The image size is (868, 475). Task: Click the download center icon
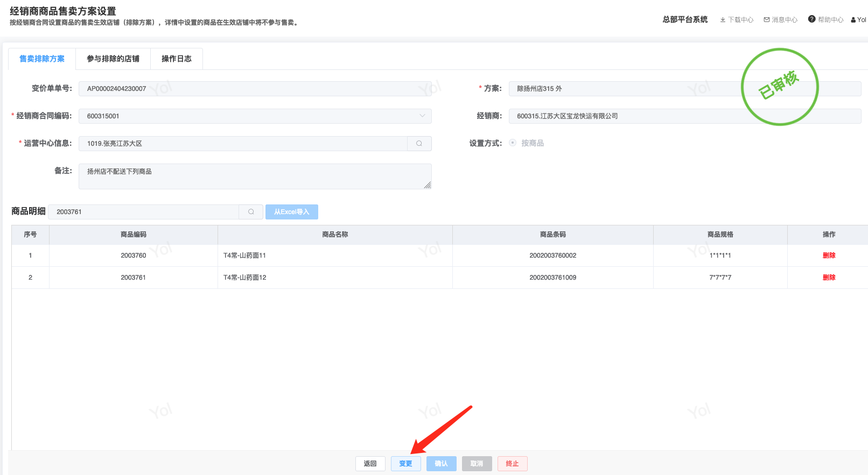(723, 20)
